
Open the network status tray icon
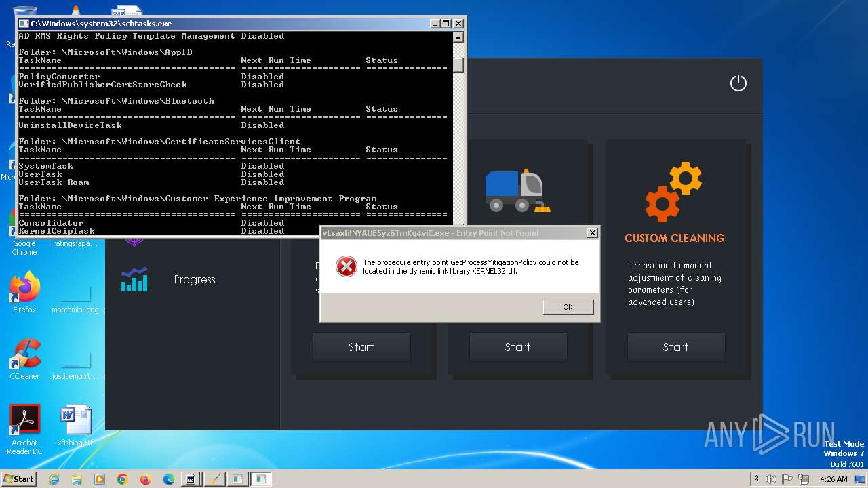tap(804, 479)
